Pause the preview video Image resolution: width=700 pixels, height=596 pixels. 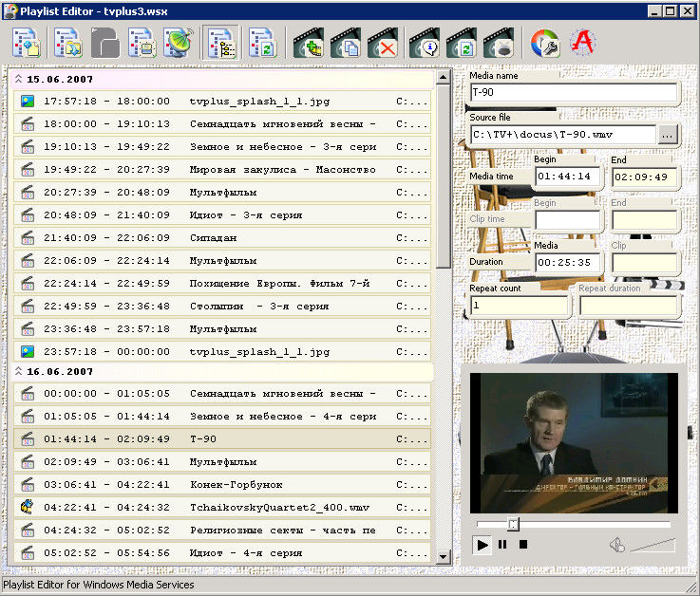pos(502,545)
